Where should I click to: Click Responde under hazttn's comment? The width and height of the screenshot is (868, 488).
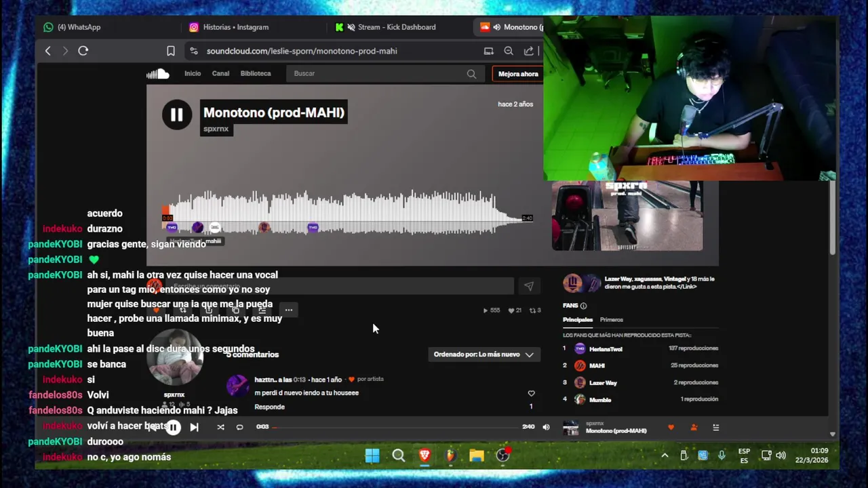tap(269, 407)
